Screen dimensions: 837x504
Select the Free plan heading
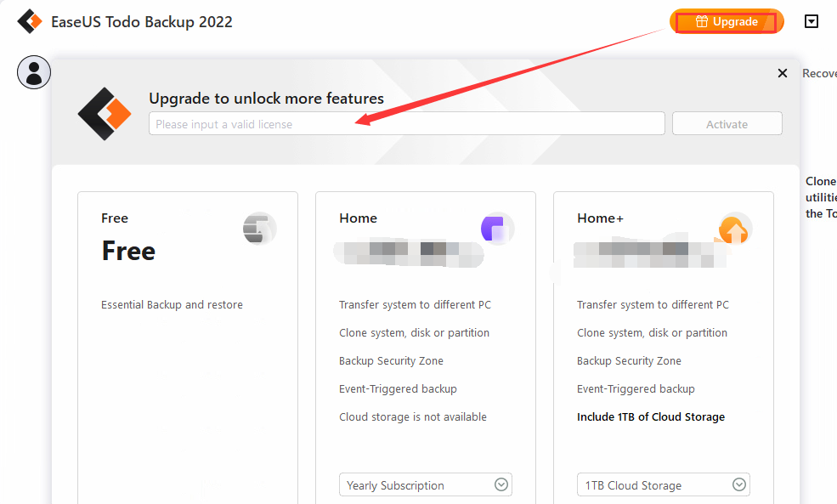(x=115, y=218)
